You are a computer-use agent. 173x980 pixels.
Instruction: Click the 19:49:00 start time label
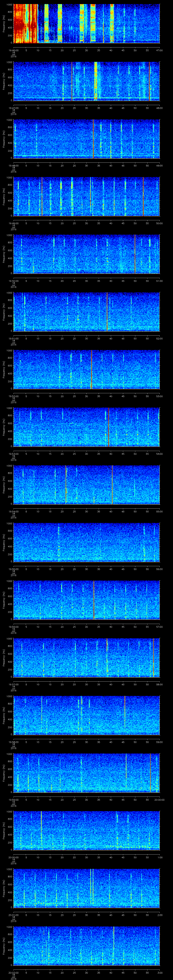click(14, 223)
